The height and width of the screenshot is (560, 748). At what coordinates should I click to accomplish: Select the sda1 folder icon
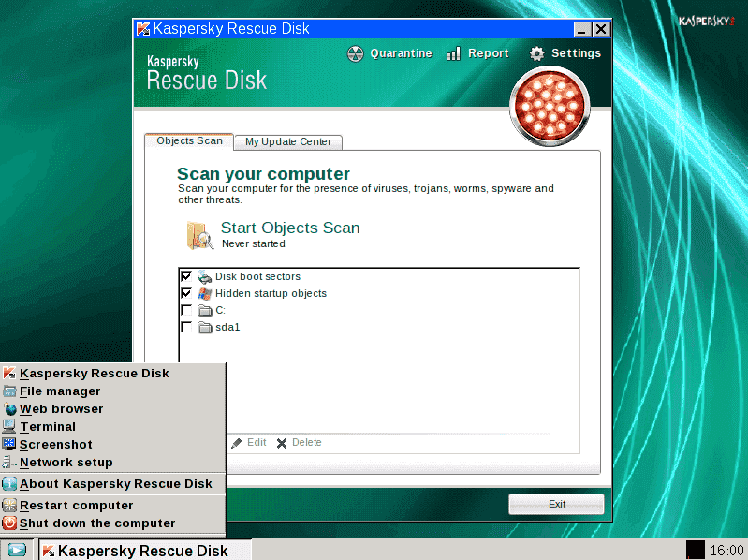205,327
